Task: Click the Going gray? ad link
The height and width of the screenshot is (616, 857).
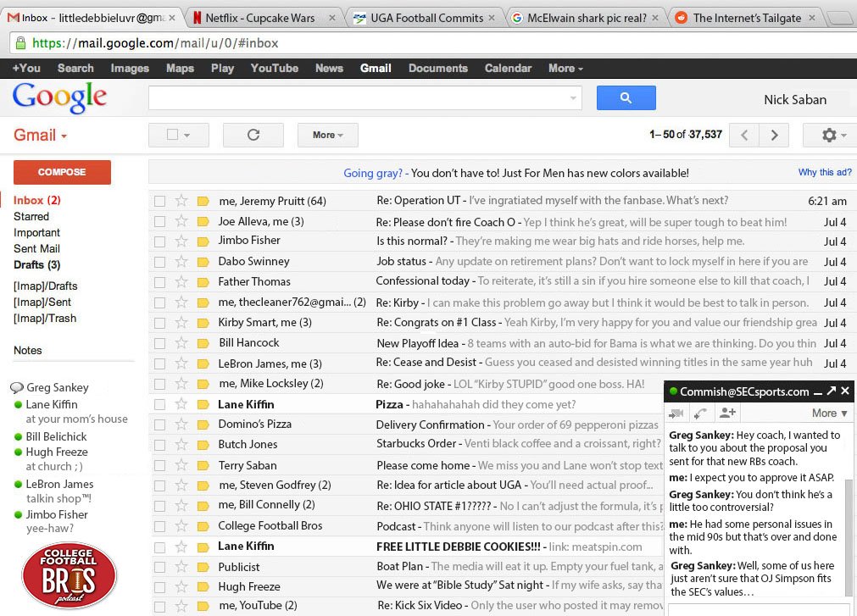Action: [x=376, y=173]
